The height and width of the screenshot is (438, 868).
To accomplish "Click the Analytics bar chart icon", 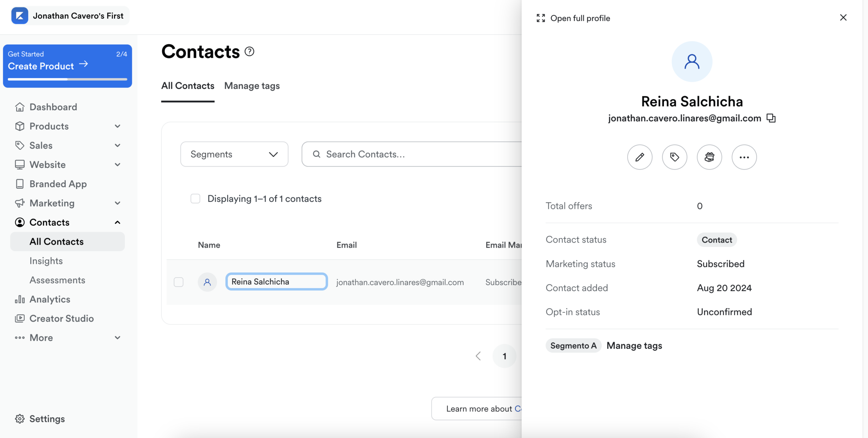I will point(20,299).
